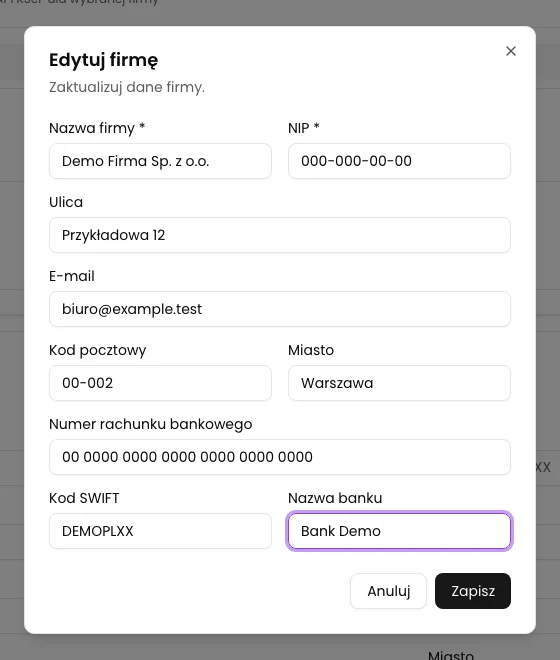Image resolution: width=560 pixels, height=660 pixels.
Task: Click the Numer rachunku bankowego label
Action: tap(151, 424)
